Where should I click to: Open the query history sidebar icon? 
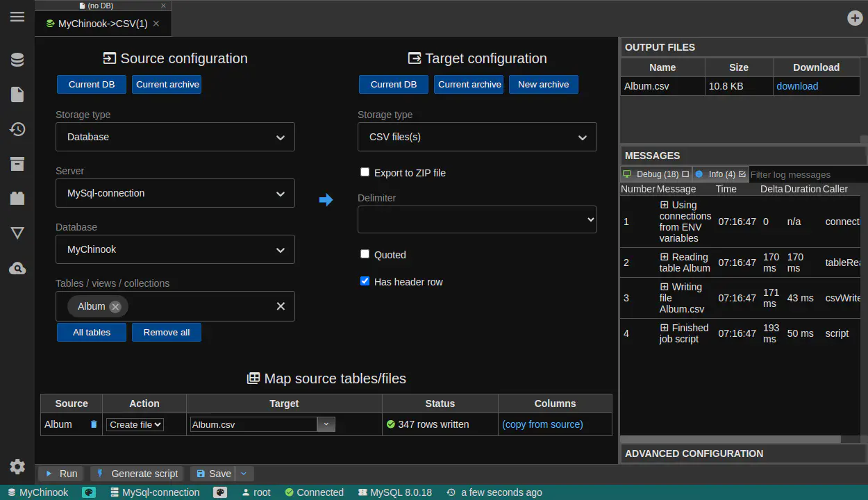[17, 129]
